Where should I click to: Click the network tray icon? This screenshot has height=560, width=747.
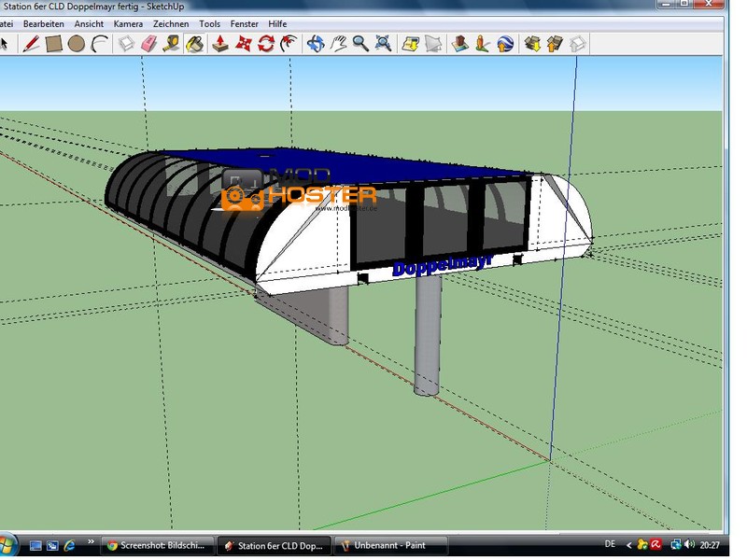point(675,544)
